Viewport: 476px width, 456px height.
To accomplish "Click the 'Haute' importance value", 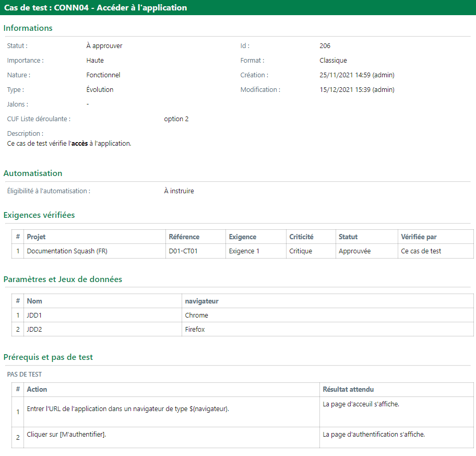I will [95, 61].
